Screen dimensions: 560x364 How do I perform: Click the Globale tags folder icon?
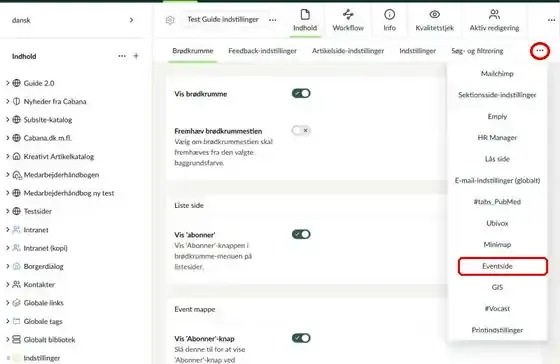click(16, 321)
